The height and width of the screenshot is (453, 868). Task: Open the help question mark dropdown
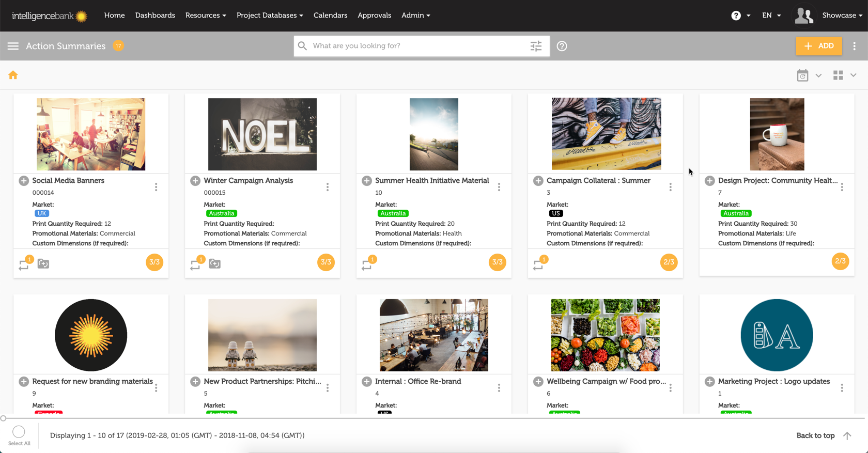(x=741, y=15)
